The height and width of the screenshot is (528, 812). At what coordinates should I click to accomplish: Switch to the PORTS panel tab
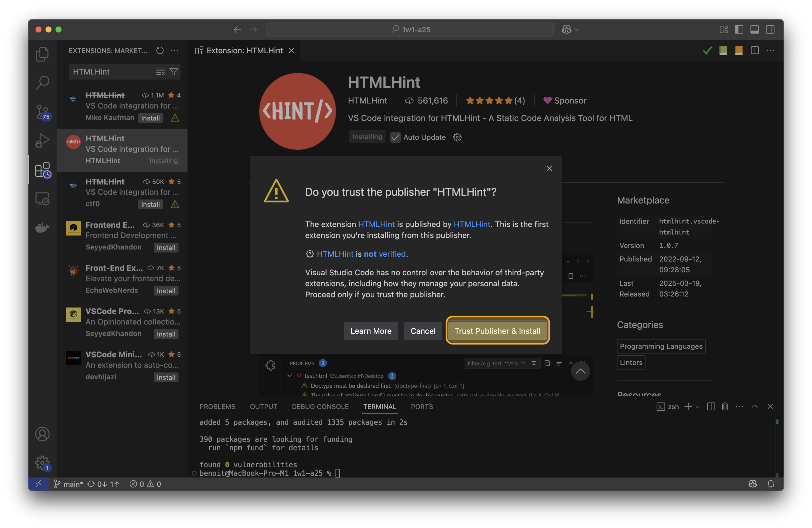(x=422, y=406)
